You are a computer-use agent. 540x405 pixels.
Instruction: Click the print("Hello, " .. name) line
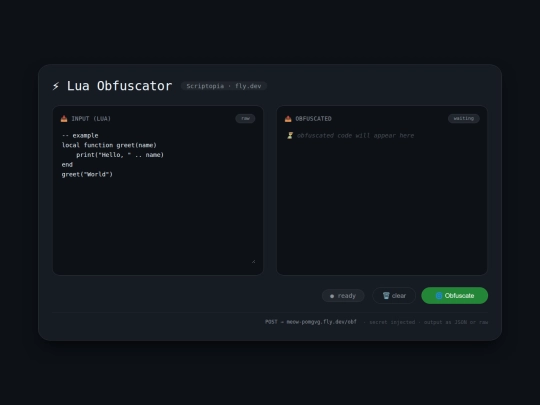pyautogui.click(x=120, y=155)
